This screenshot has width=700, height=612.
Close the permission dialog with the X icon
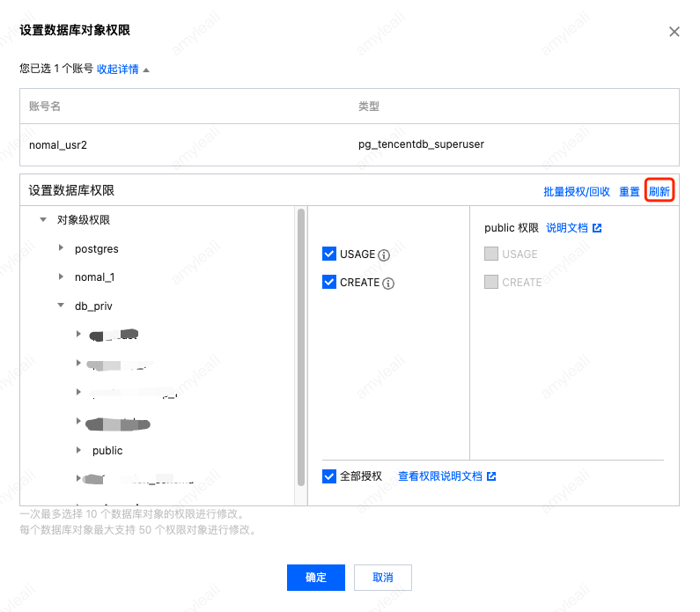tap(674, 32)
